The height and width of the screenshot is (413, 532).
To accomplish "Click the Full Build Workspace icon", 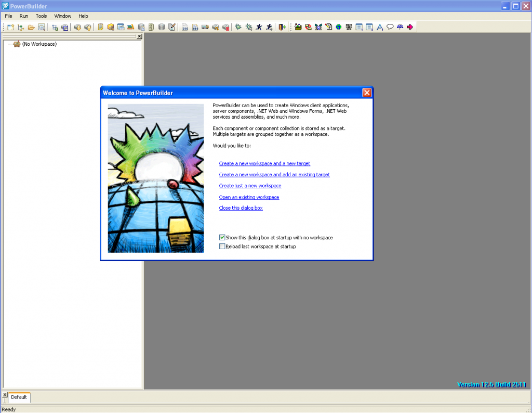I will pos(195,27).
